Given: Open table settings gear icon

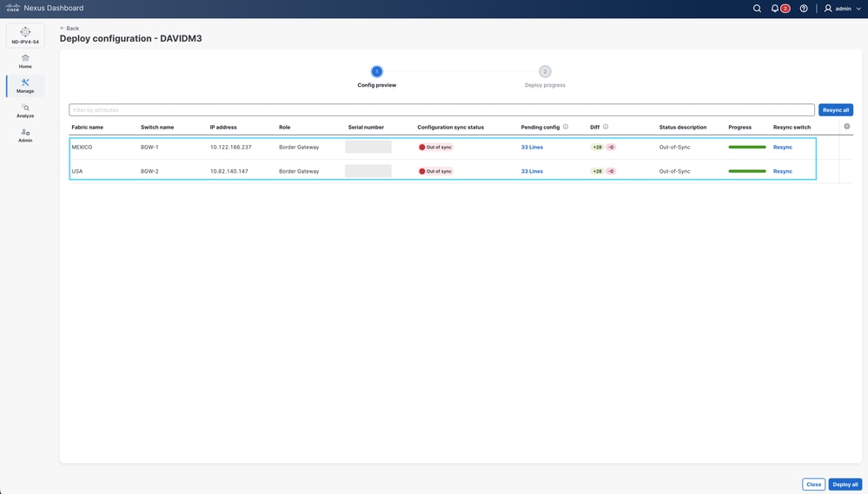Looking at the screenshot, I should 846,127.
